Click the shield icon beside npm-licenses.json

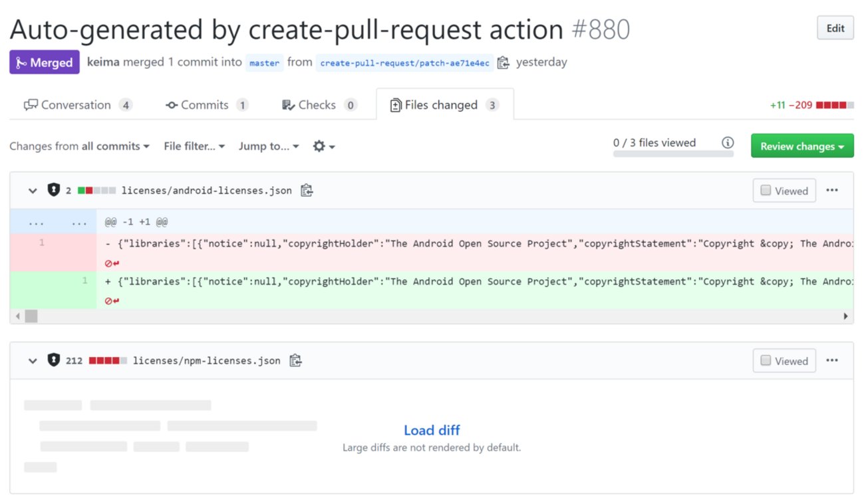[54, 360]
